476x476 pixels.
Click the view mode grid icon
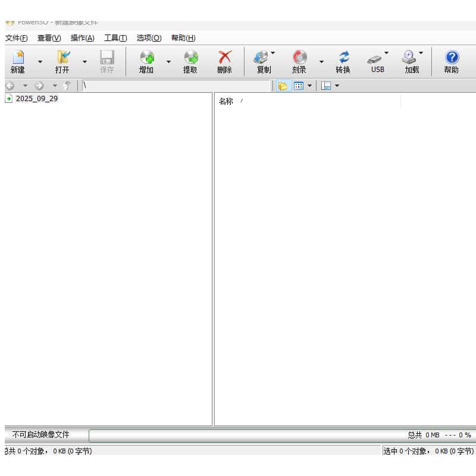click(299, 86)
